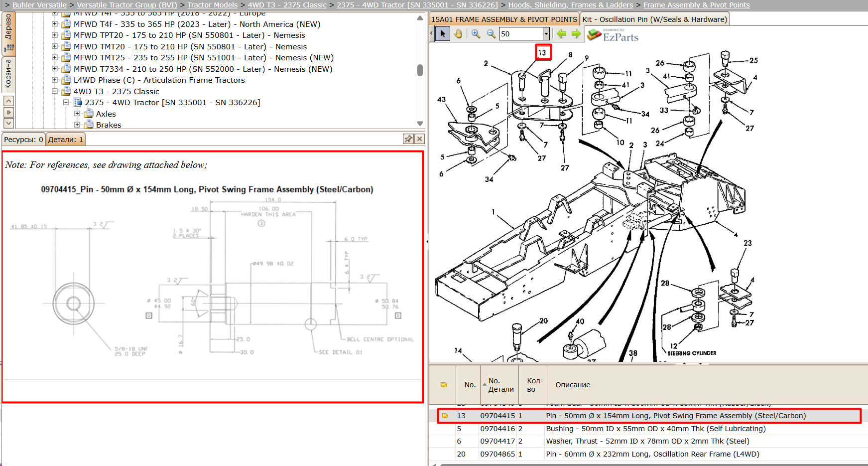Click the zoom percentage input field

pyautogui.click(x=521, y=33)
